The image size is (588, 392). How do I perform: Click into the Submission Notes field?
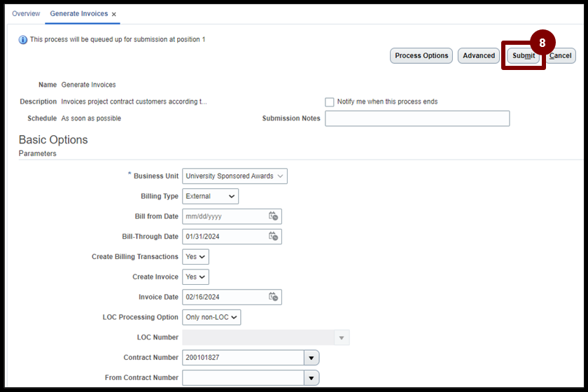(417, 118)
